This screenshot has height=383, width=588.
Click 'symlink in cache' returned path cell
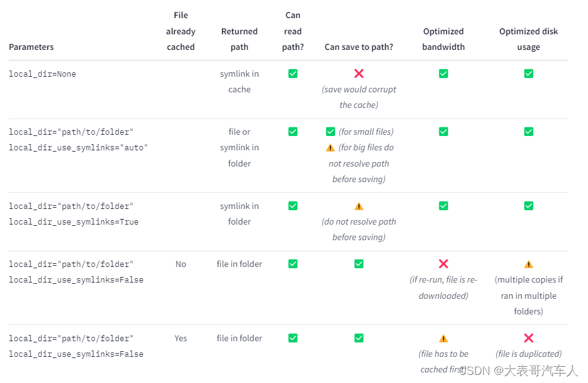239,81
